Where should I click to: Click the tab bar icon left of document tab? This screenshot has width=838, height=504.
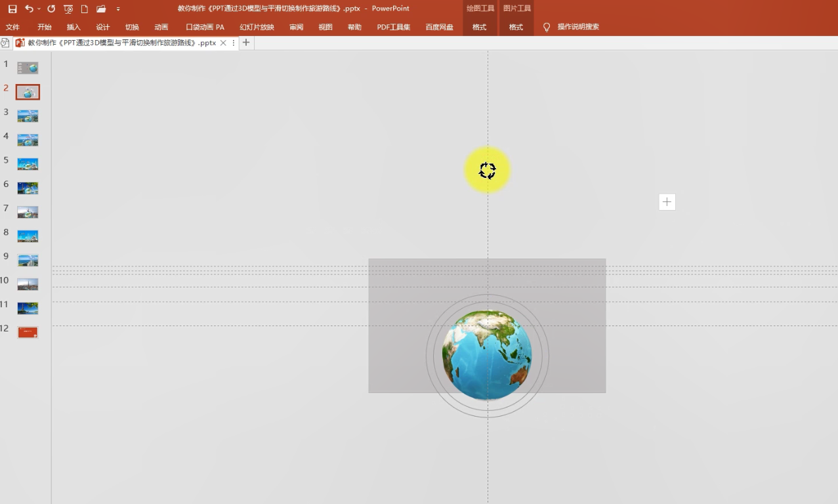click(5, 43)
